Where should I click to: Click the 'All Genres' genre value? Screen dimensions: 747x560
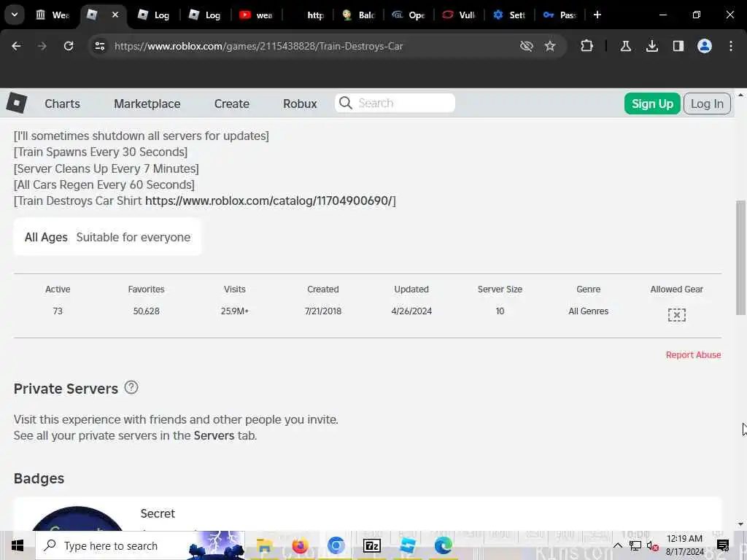tap(589, 311)
